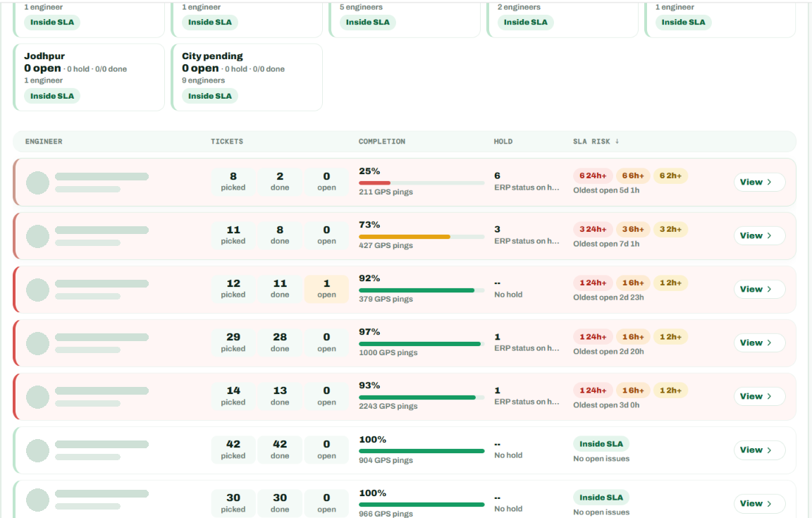Click 'No hold' in the 92% row

point(508,294)
